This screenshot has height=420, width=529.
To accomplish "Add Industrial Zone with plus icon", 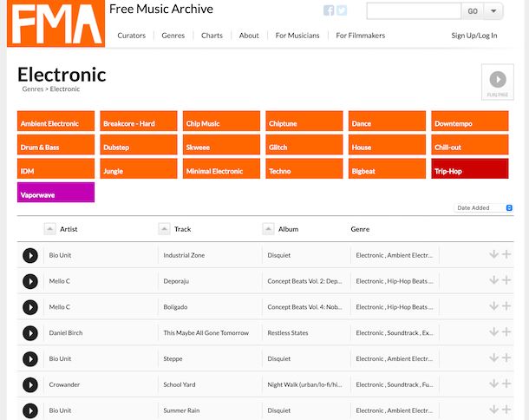I will click(506, 254).
